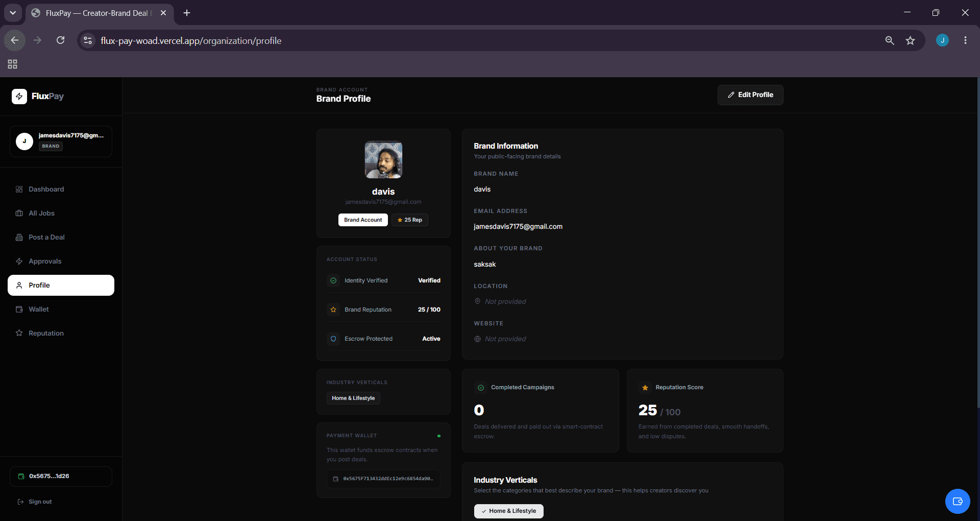Click the FluxPay lightning logo icon
This screenshot has height=521, width=980.
[19, 96]
